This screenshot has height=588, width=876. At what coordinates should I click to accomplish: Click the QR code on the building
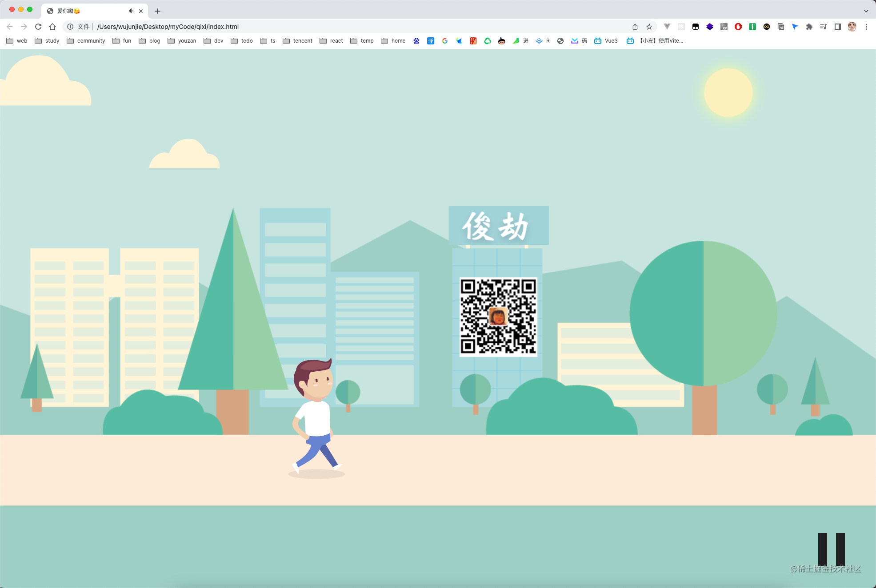[x=498, y=317]
